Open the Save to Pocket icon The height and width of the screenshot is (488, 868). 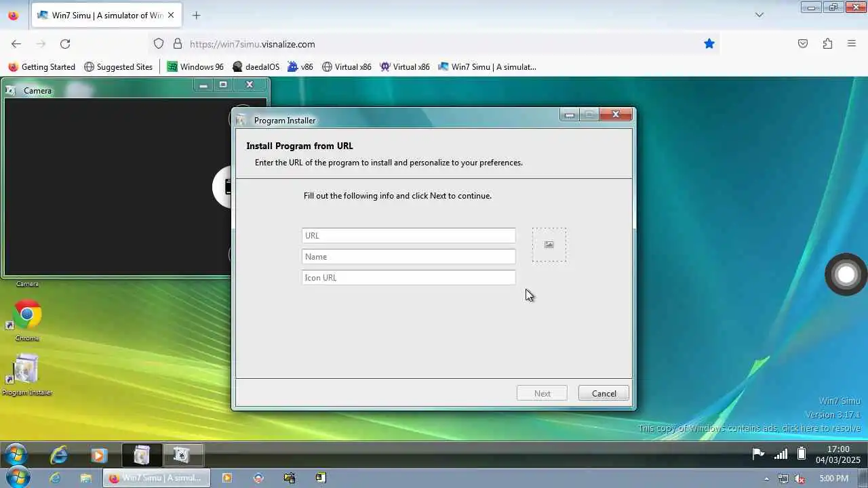pos(803,43)
